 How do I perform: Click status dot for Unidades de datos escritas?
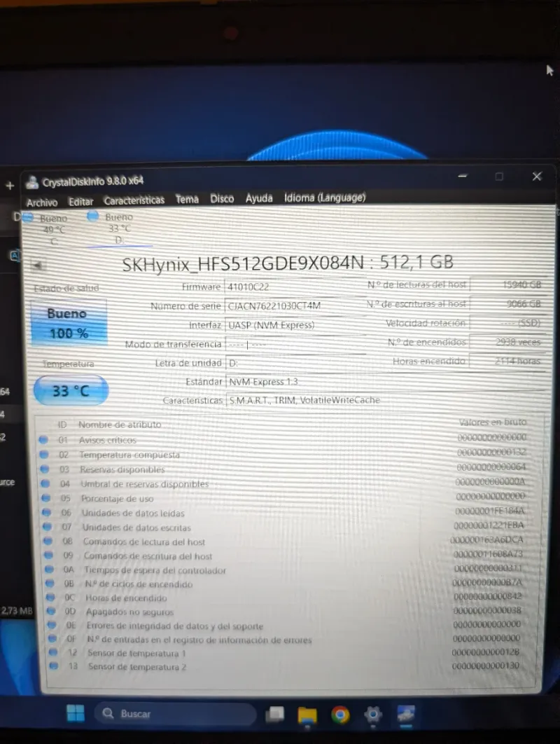48,527
